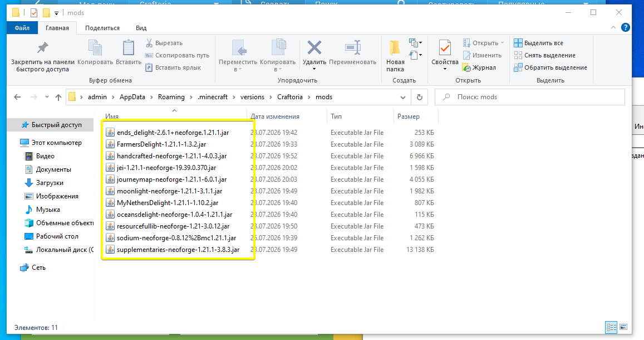
Task: Create a Новая папка
Action: click(395, 56)
